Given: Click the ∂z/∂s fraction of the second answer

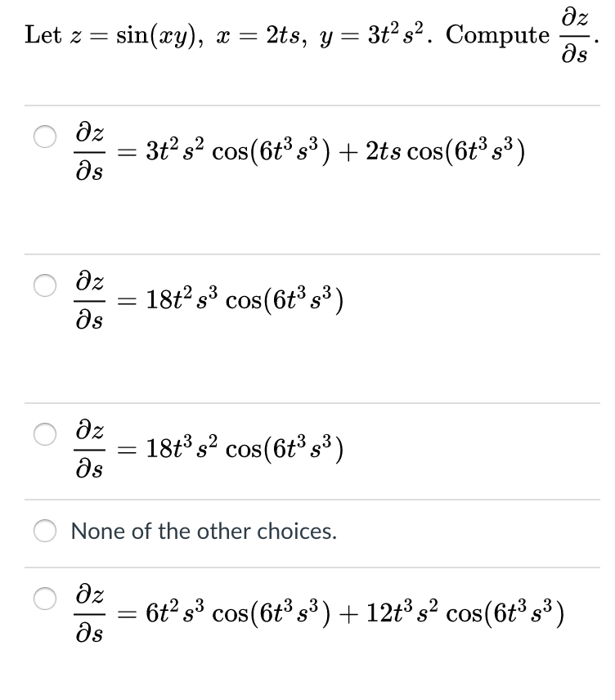Looking at the screenshot, I should [x=90, y=300].
